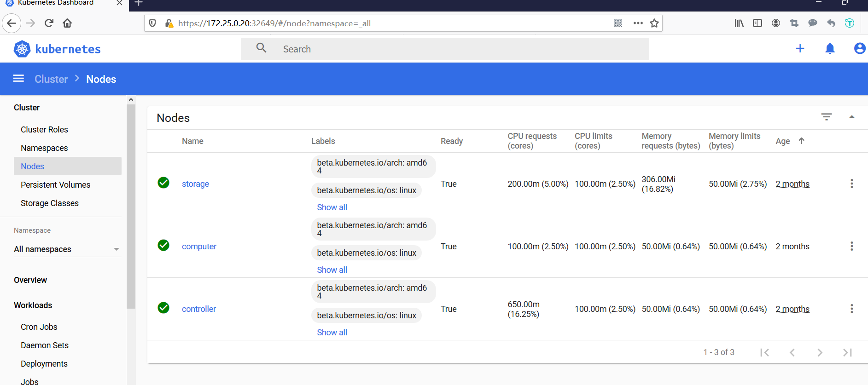The width and height of the screenshot is (868, 385).
Task: Click the teal circular extension icon
Action: (x=850, y=23)
